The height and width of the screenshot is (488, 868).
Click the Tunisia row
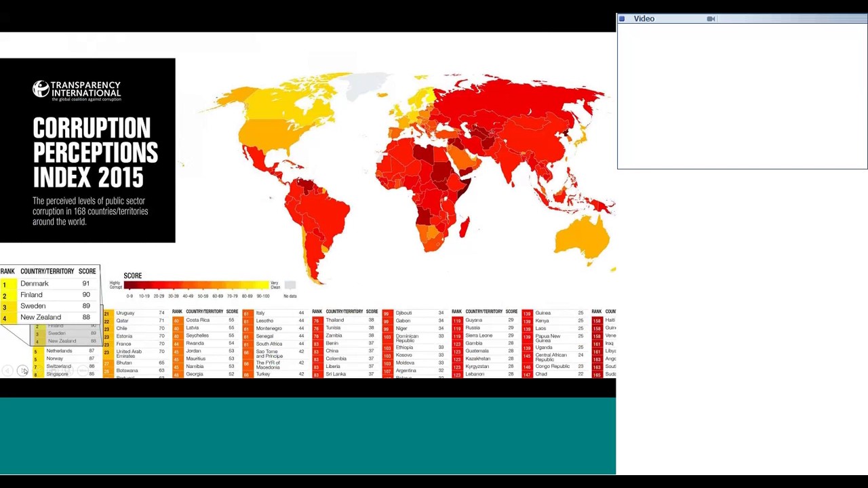[x=344, y=328]
